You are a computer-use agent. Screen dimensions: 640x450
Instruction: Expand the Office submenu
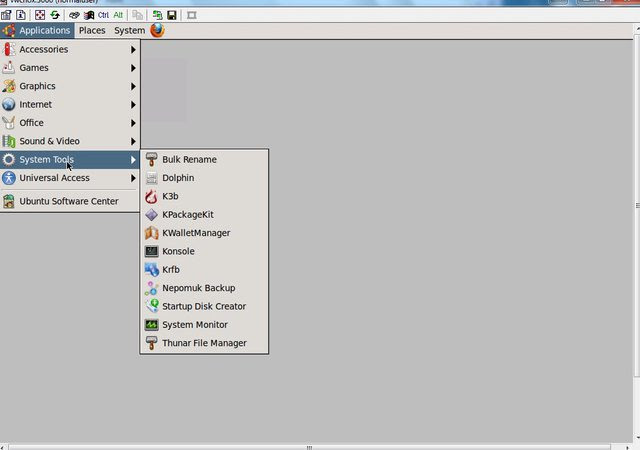tap(70, 123)
